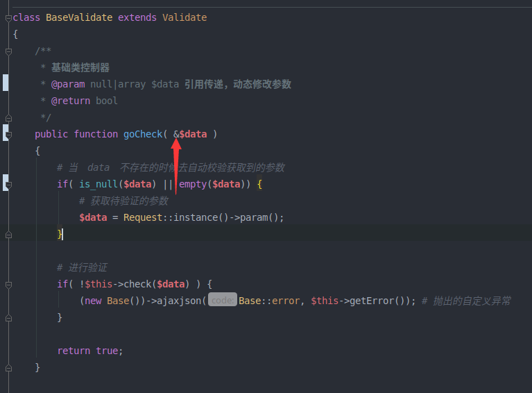Click bool return type in comment
This screenshot has width=532, height=393.
click(x=107, y=101)
